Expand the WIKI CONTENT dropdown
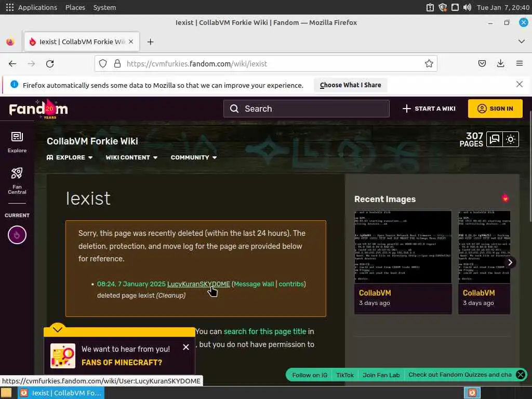 point(131,157)
